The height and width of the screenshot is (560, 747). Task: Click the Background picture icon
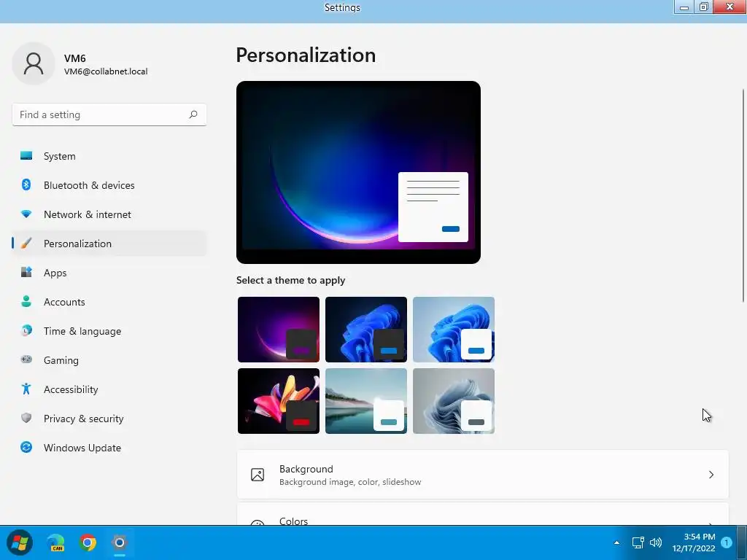pyautogui.click(x=258, y=474)
